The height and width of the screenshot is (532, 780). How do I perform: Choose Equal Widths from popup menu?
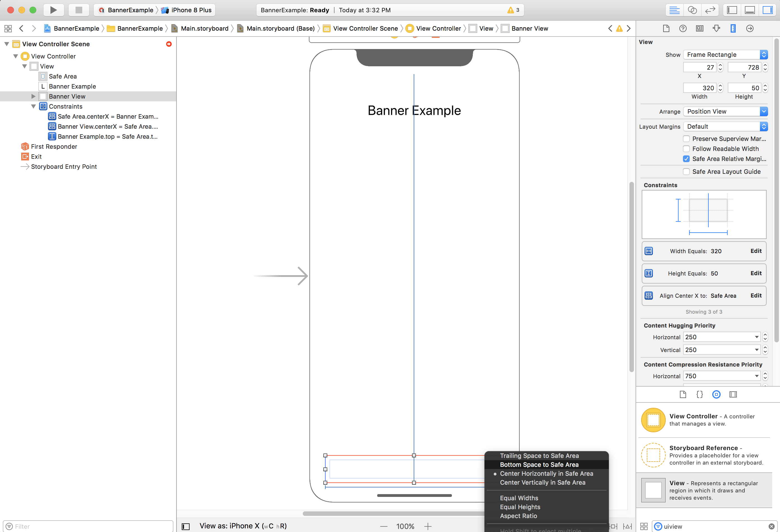[519, 498]
